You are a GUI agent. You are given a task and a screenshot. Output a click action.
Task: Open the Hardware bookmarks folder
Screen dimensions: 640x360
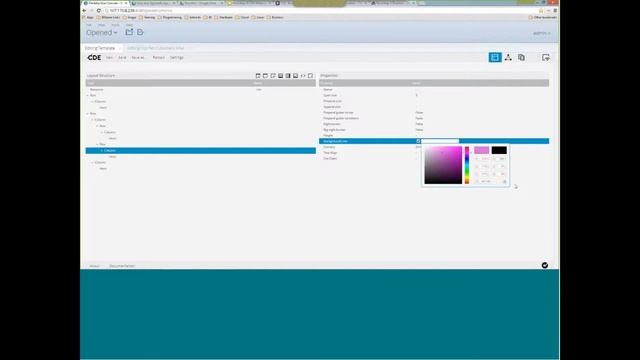click(x=224, y=18)
